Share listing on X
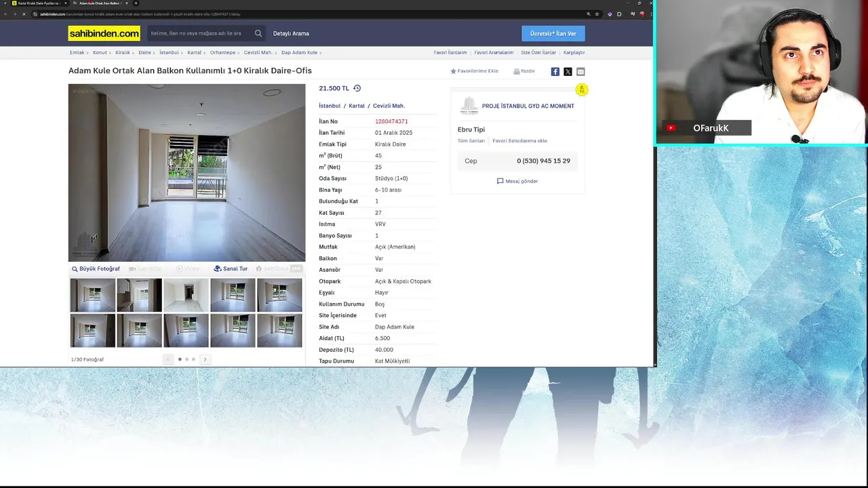The height and width of the screenshot is (488, 868). coord(568,72)
